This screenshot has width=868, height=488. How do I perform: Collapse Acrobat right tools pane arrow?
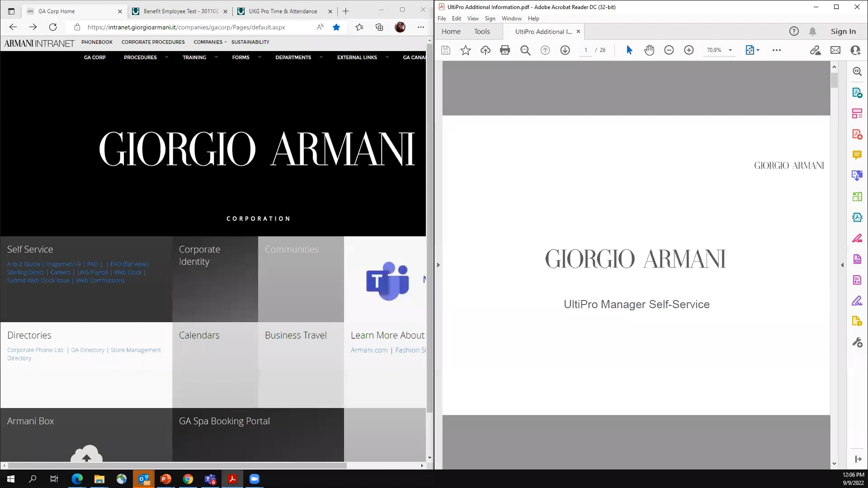pos(842,265)
